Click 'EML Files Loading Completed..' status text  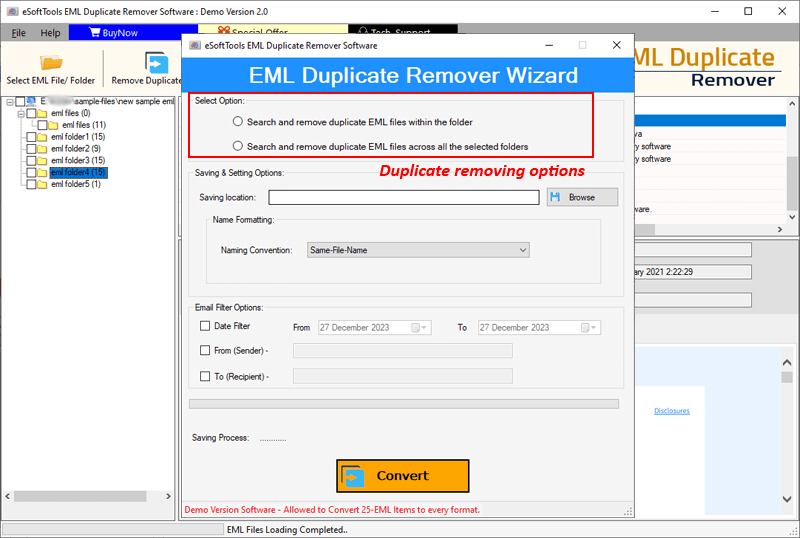coord(287,530)
